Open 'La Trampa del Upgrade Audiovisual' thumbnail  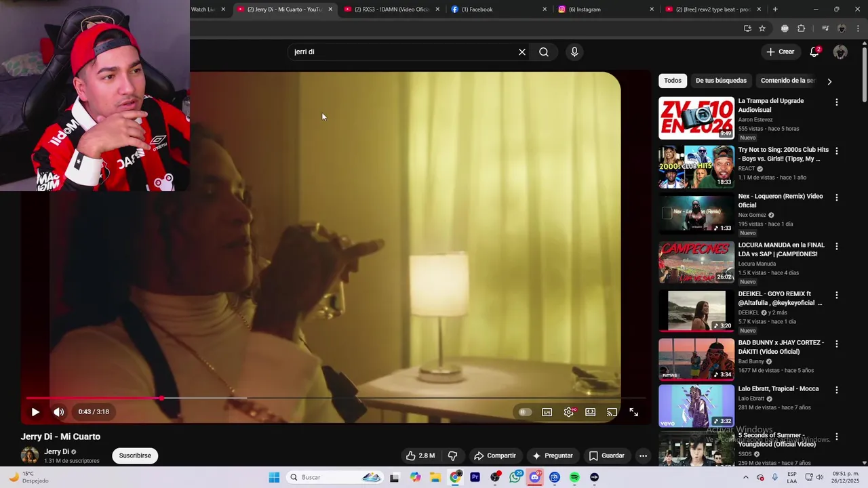[696, 118]
